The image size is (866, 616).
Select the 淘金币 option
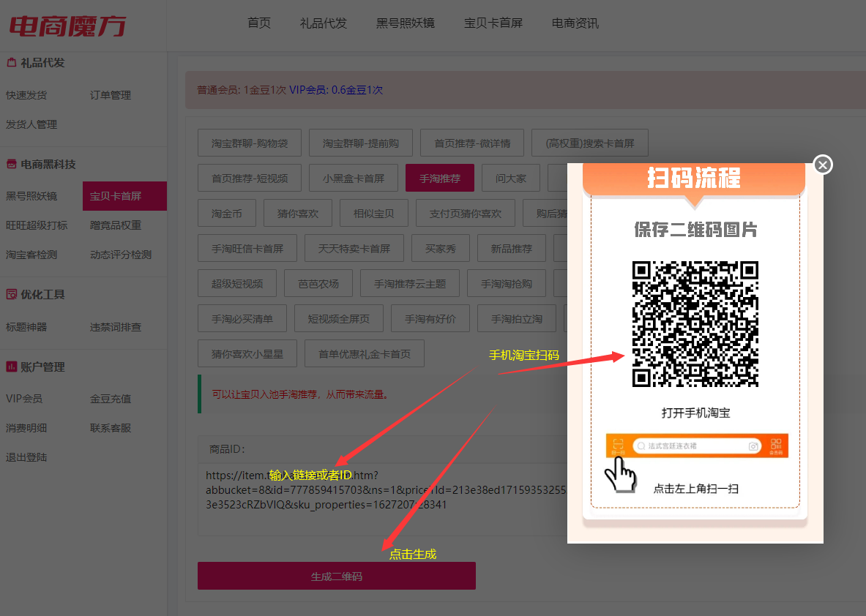click(x=227, y=214)
